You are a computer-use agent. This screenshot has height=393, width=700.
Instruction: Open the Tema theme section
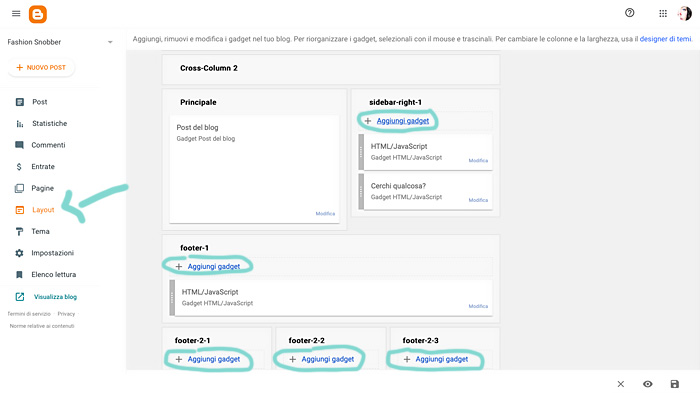40,231
